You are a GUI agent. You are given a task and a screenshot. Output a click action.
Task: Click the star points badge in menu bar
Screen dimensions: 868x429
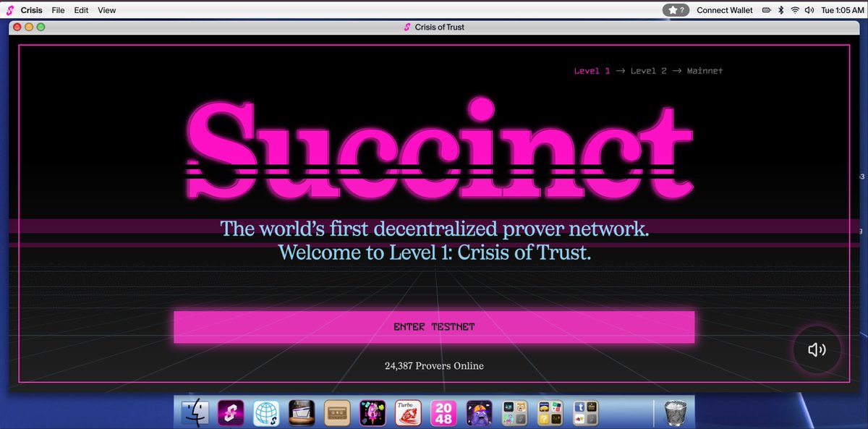pyautogui.click(x=676, y=10)
